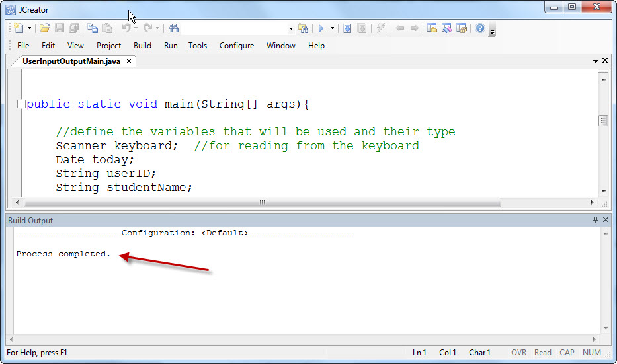
Task: Click the Save All icon
Action: coord(73,28)
